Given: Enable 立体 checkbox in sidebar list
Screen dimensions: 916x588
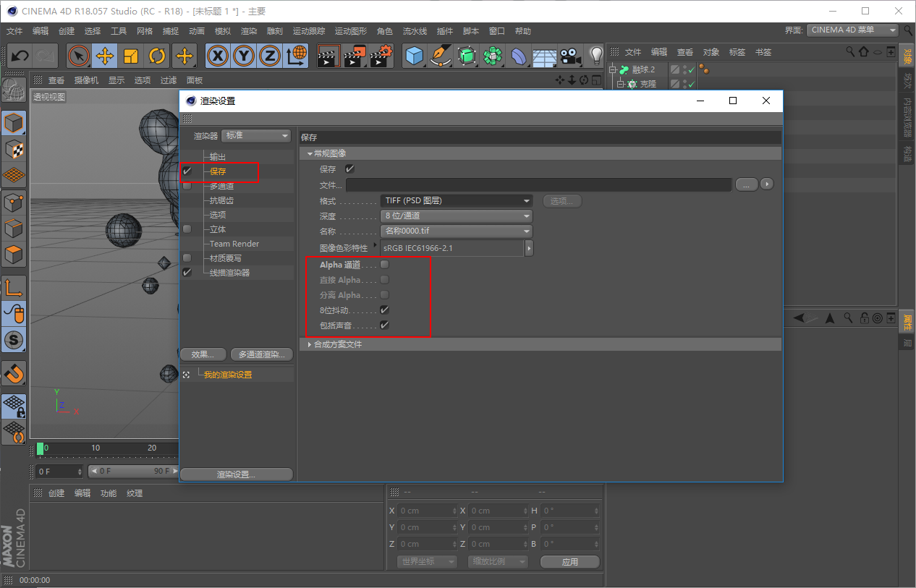Looking at the screenshot, I should [187, 229].
